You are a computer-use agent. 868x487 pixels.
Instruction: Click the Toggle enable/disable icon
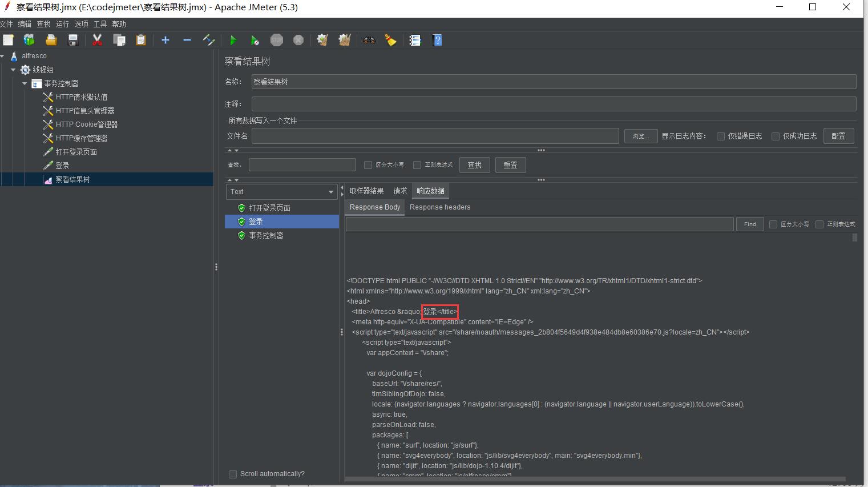(x=209, y=40)
